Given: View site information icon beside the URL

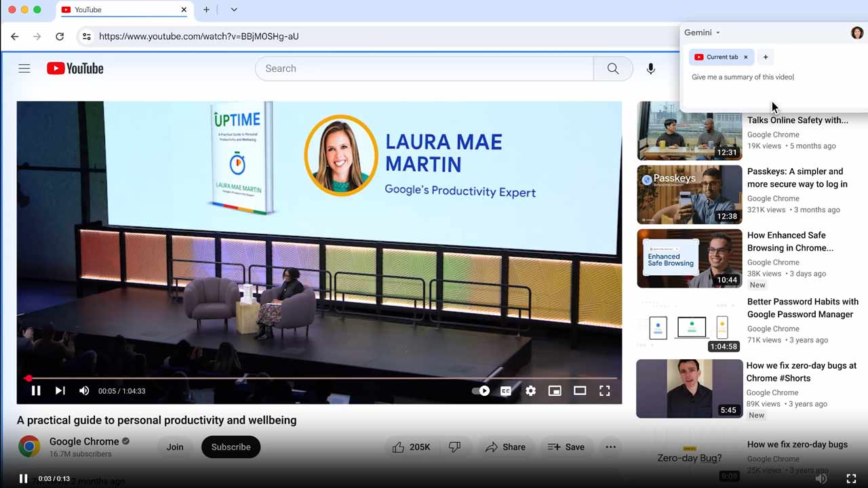Looking at the screenshot, I should pos(86,37).
